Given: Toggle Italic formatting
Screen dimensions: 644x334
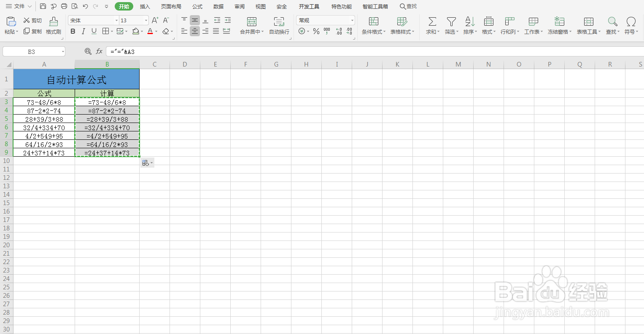Looking at the screenshot, I should (x=84, y=31).
